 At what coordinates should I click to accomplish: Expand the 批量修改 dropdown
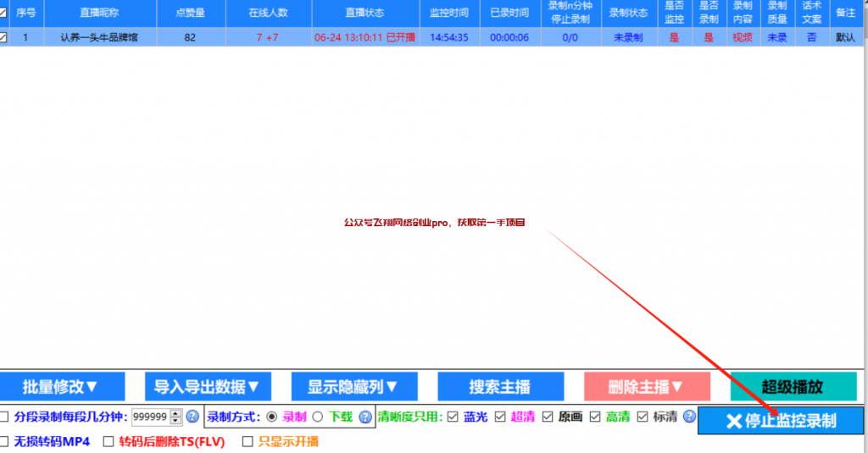[x=61, y=387]
